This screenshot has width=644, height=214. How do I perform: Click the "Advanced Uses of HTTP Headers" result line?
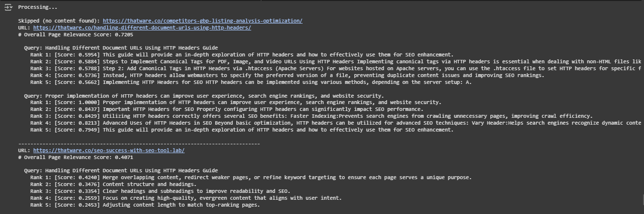tap(336, 123)
